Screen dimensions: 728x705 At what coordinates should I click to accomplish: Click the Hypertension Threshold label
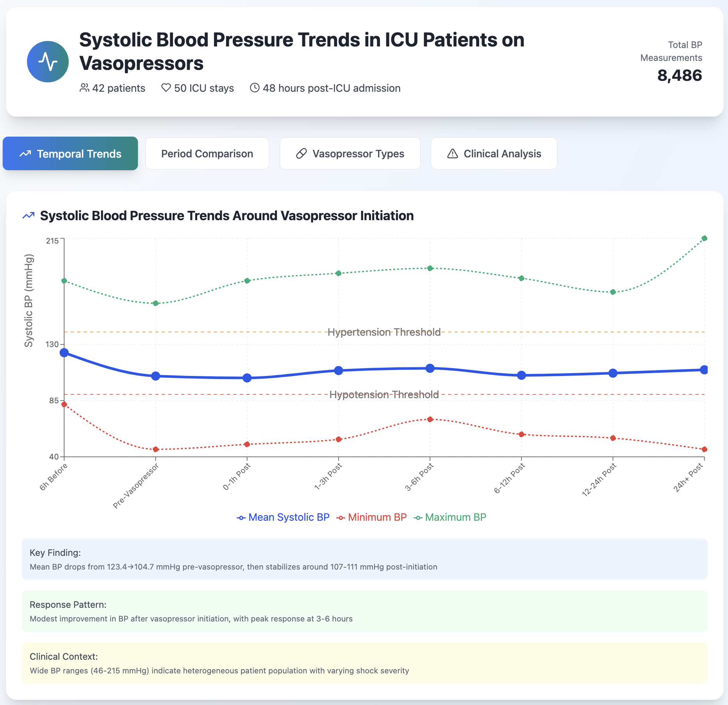click(384, 332)
